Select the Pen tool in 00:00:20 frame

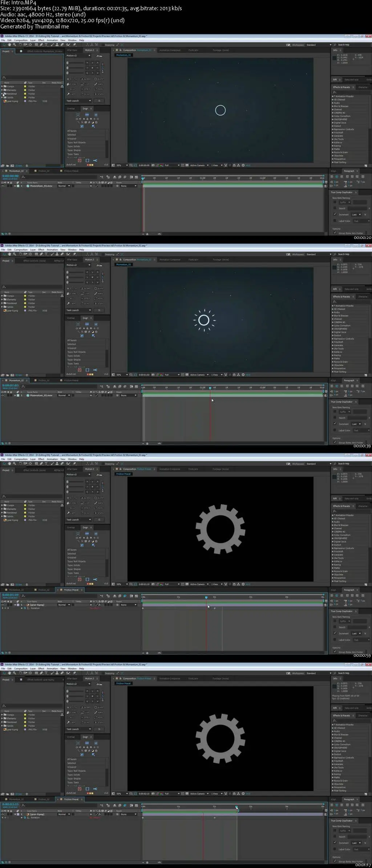[x=41, y=45]
